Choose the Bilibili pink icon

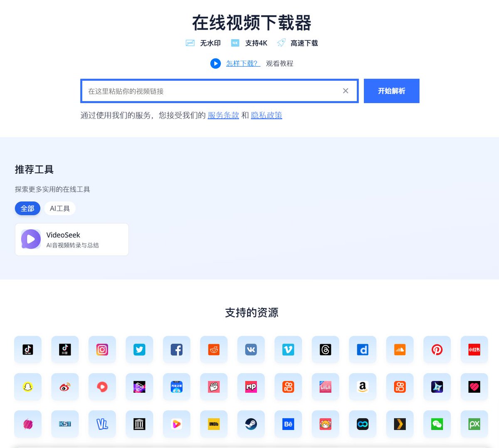326,387
